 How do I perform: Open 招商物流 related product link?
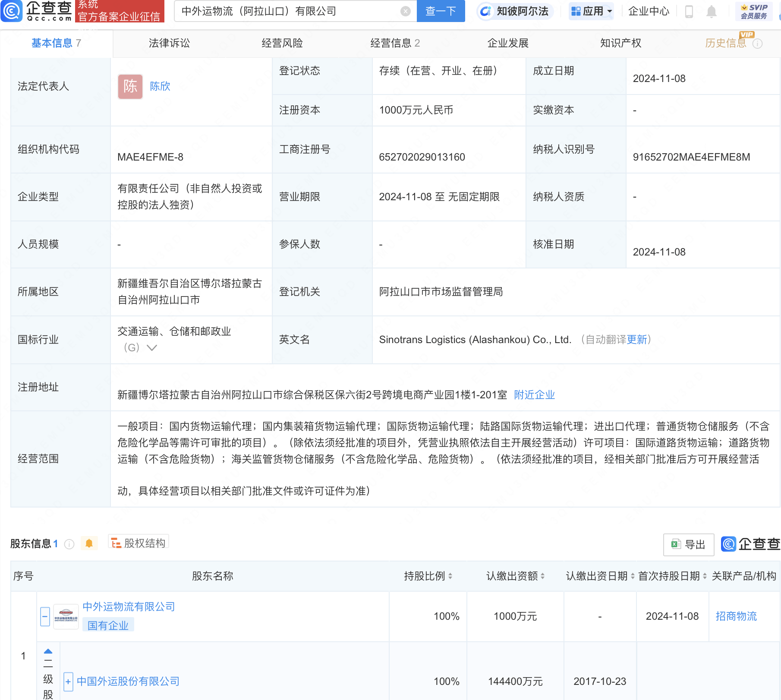pos(736,616)
